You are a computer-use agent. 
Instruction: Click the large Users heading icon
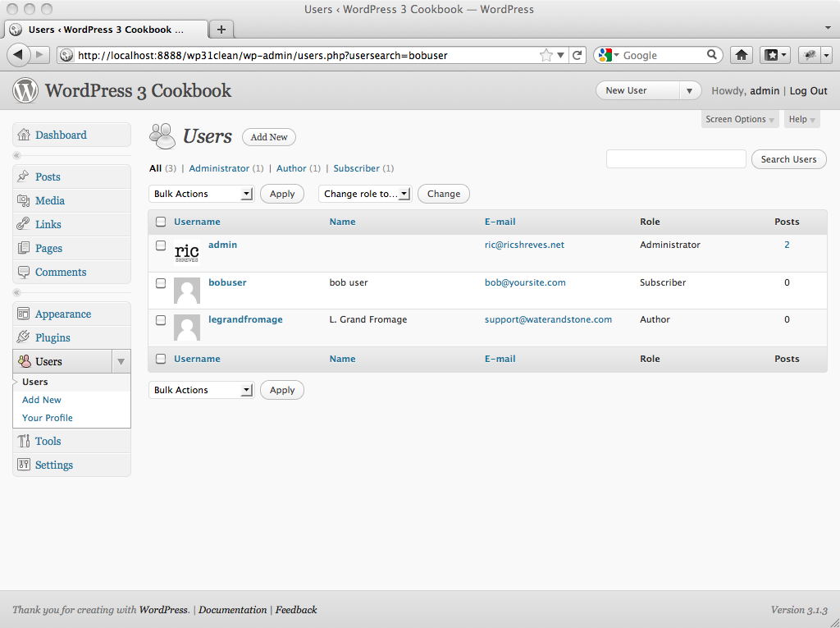coord(162,135)
